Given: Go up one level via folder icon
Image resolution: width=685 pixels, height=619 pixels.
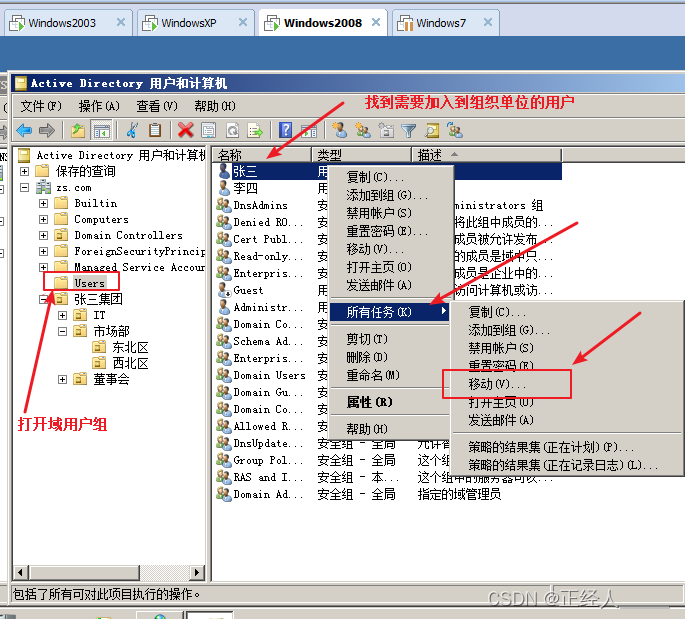Looking at the screenshot, I should [x=78, y=130].
